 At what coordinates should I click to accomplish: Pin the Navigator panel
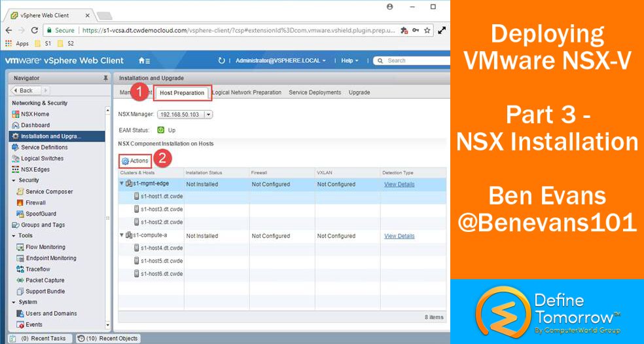[x=105, y=78]
